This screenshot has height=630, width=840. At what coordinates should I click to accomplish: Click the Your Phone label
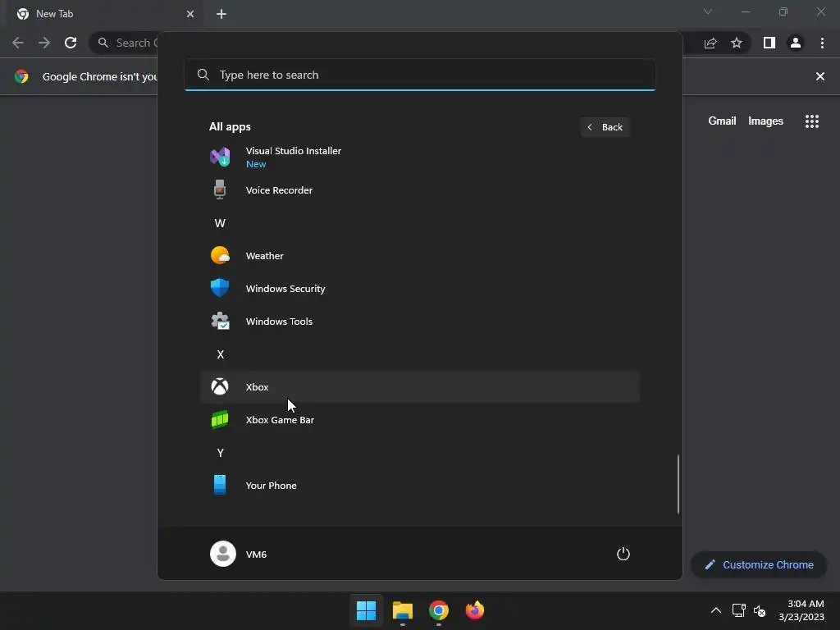tap(271, 486)
